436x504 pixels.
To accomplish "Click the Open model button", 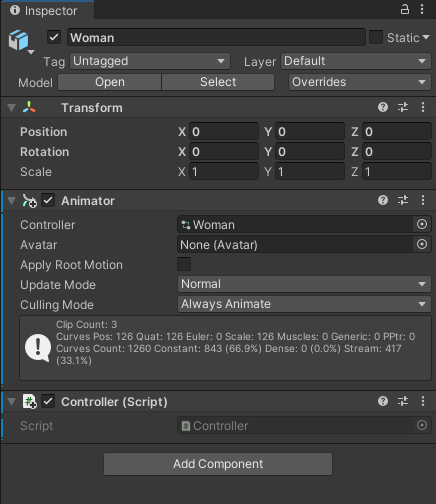I will coord(110,82).
